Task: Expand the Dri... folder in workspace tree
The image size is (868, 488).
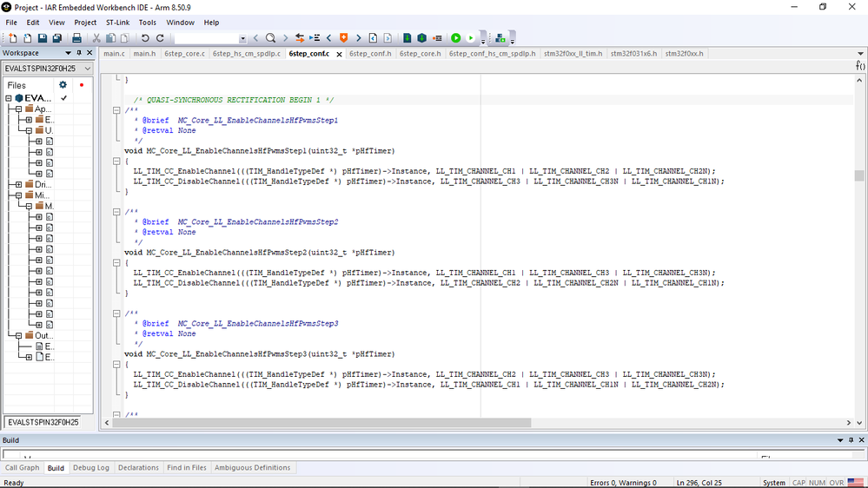Action: [18, 185]
